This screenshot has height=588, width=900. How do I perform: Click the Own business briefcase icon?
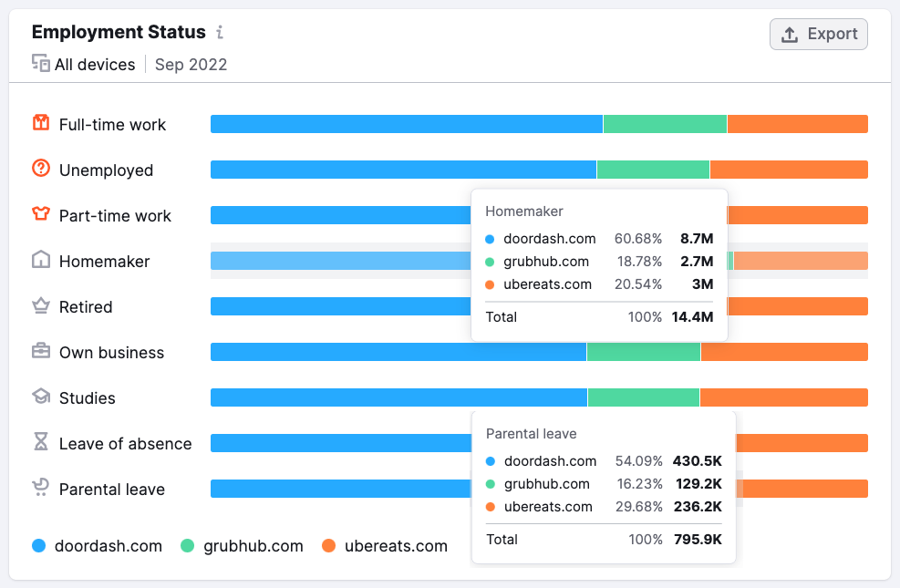pos(41,350)
